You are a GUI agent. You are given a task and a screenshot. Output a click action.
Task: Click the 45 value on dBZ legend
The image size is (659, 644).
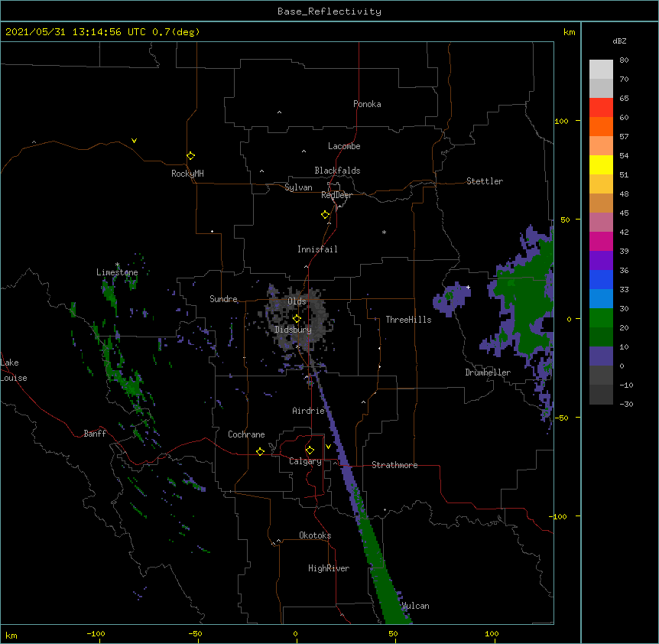pos(624,213)
